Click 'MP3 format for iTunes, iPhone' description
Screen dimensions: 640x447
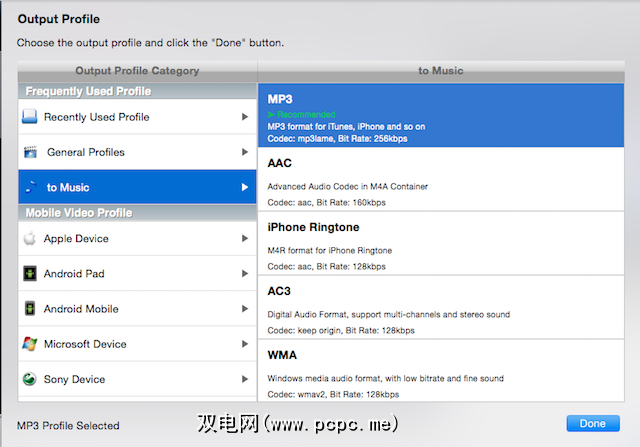click(346, 127)
